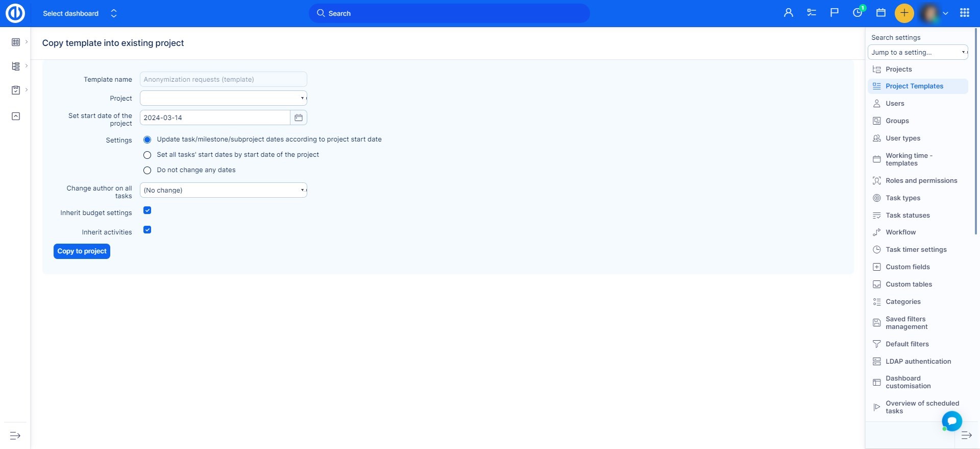980x449 pixels.
Task: Open the chat support bubble
Action: (951, 421)
